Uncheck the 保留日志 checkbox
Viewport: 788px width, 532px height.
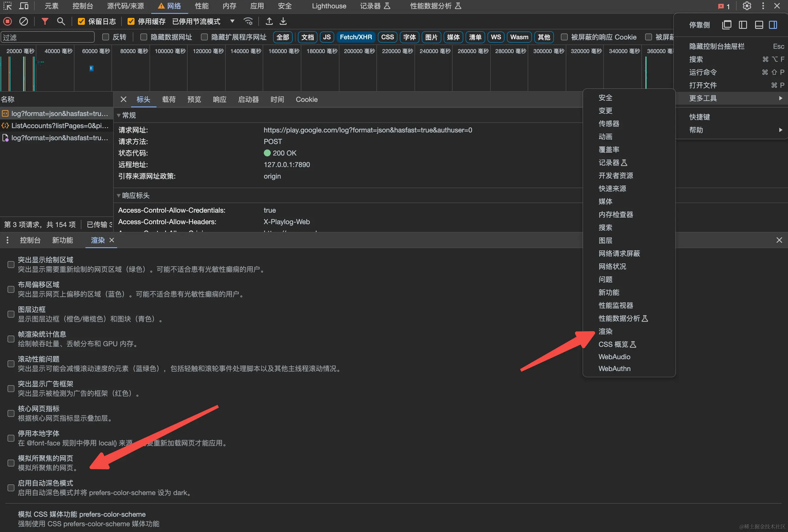pyautogui.click(x=81, y=21)
